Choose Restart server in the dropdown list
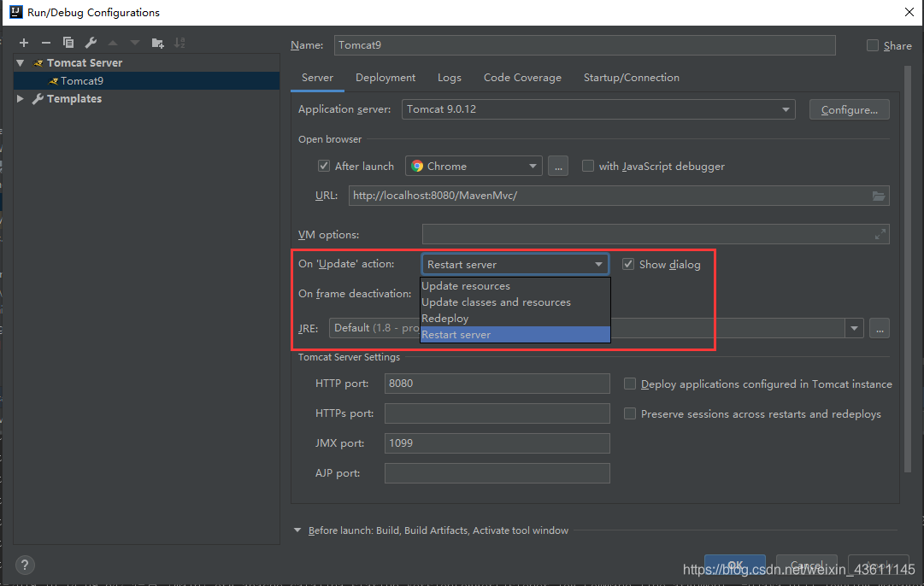The width and height of the screenshot is (924, 586). (515, 335)
